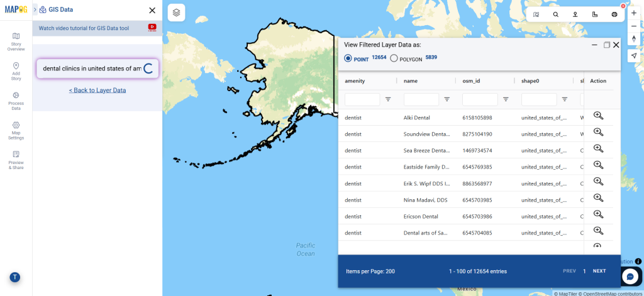Click the dental clinics search field
This screenshot has width=644, height=296.
click(x=91, y=69)
